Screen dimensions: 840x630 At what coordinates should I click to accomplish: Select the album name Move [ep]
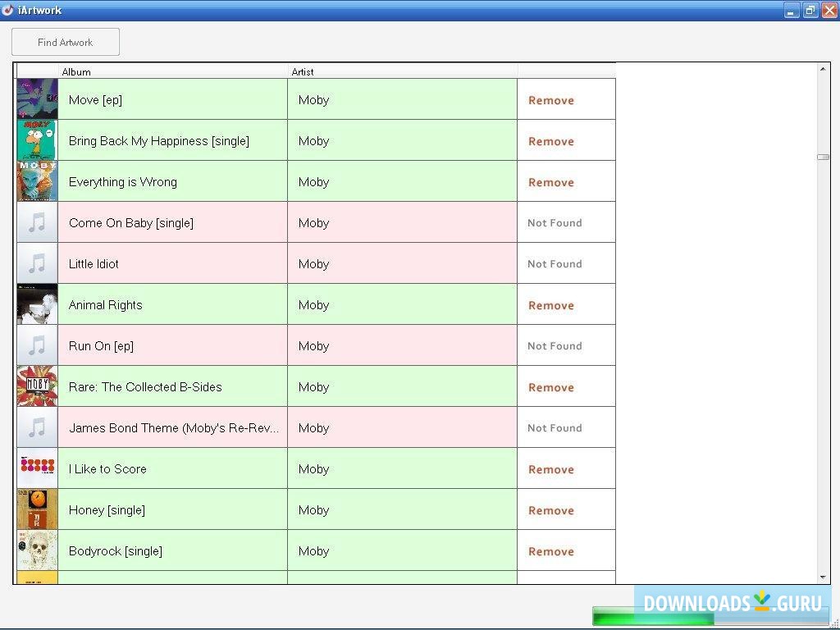coord(95,100)
